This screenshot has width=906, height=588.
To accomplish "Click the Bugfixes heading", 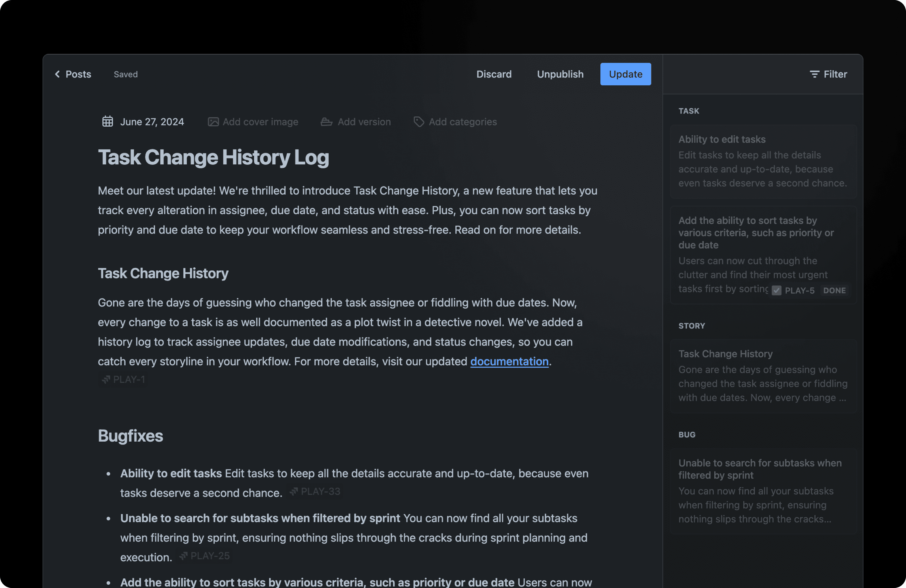I will [130, 436].
